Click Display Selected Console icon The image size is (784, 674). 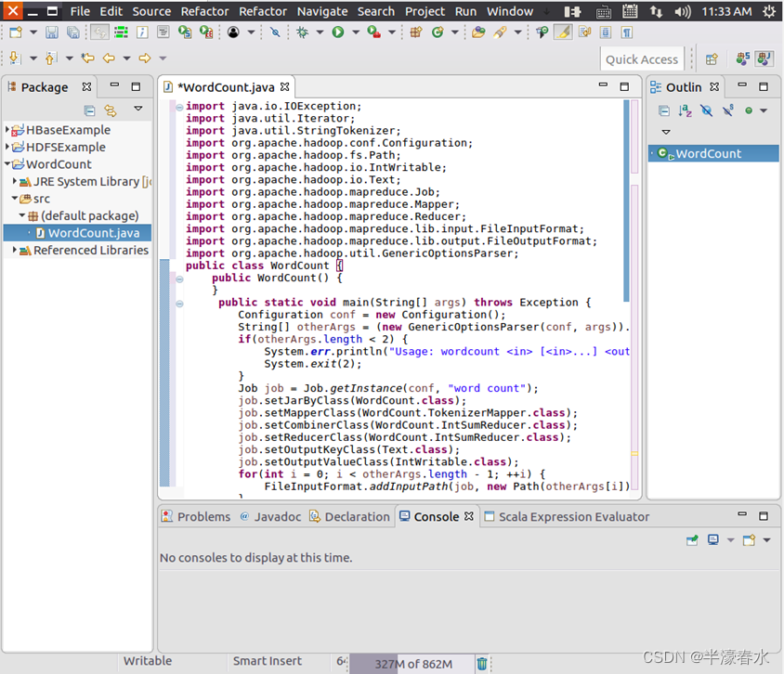[713, 540]
